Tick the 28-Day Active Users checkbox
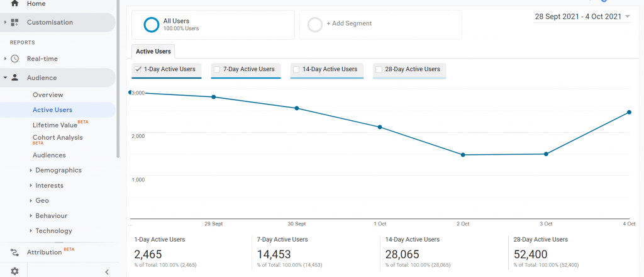The width and height of the screenshot is (644, 277). [379, 69]
